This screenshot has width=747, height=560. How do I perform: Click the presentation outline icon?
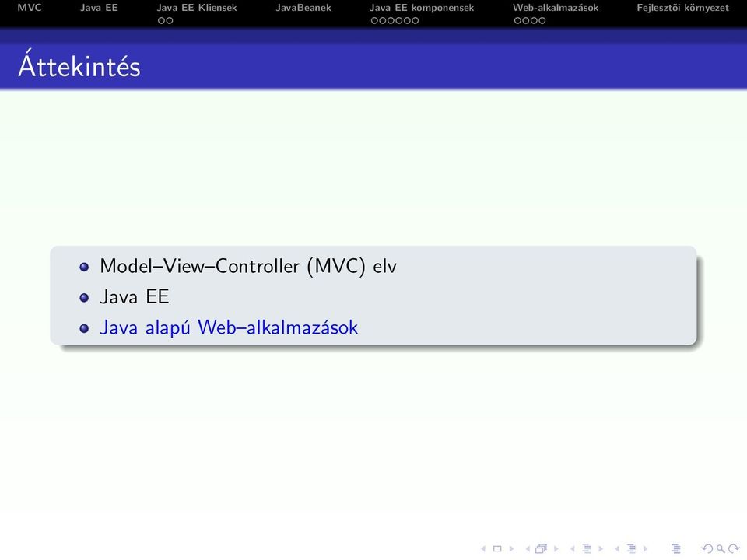[676, 548]
